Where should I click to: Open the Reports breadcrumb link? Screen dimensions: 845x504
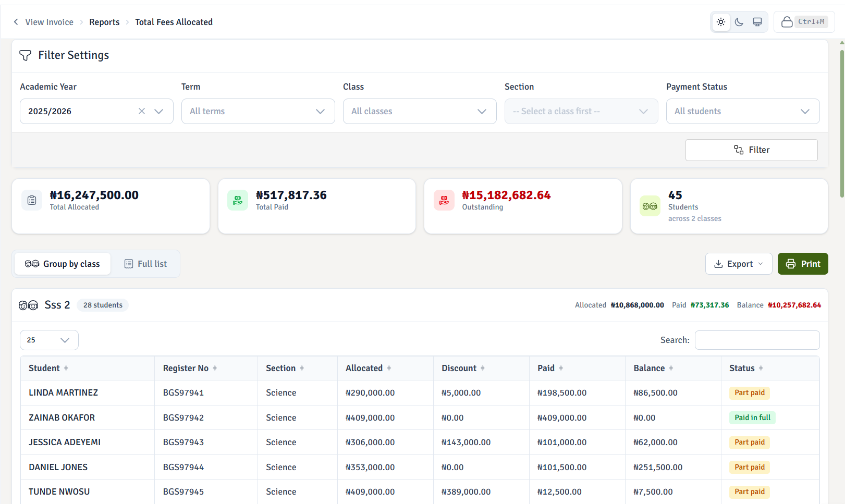coord(104,22)
